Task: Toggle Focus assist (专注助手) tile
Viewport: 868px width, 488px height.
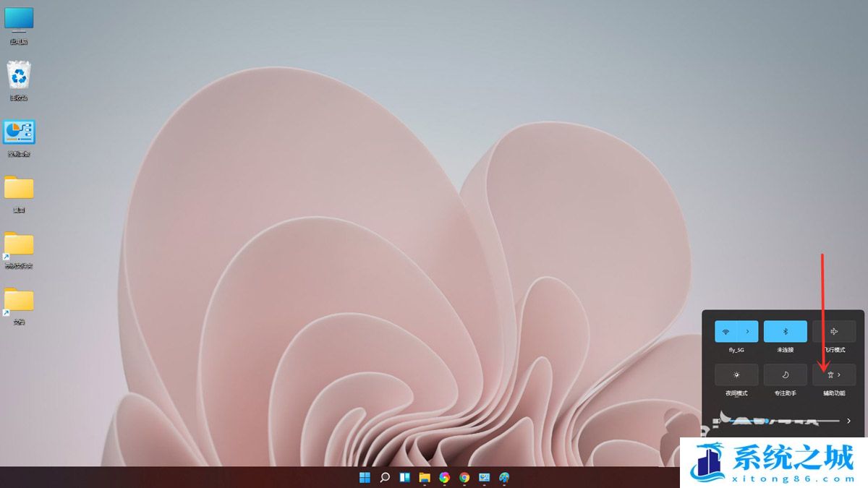Action: point(785,374)
